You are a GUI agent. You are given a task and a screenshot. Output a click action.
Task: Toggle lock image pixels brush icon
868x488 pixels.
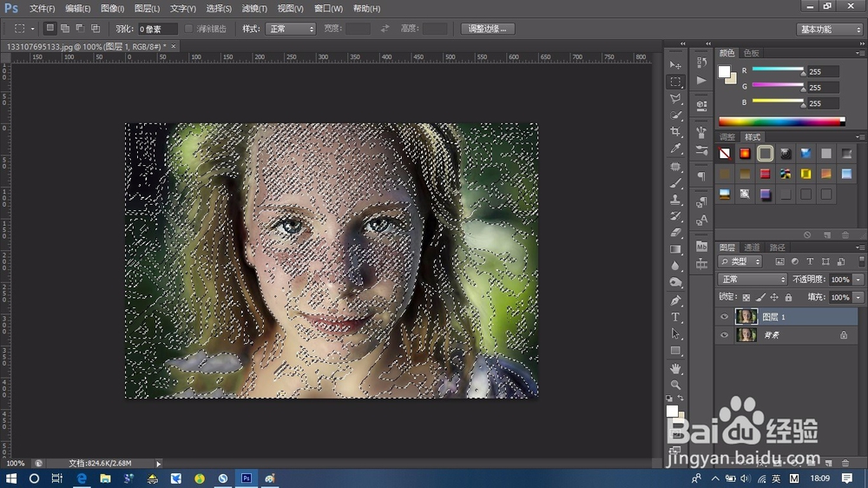click(760, 298)
